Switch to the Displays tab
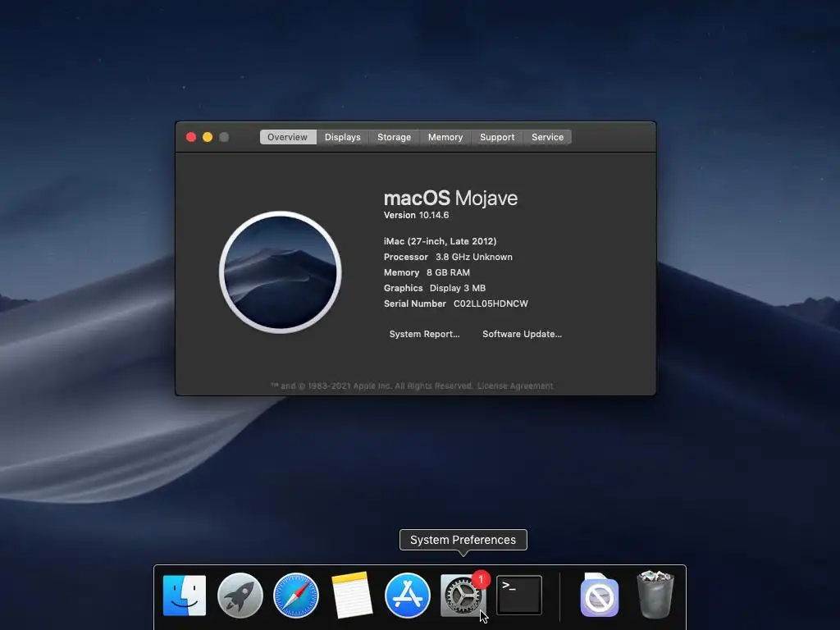 (x=343, y=137)
